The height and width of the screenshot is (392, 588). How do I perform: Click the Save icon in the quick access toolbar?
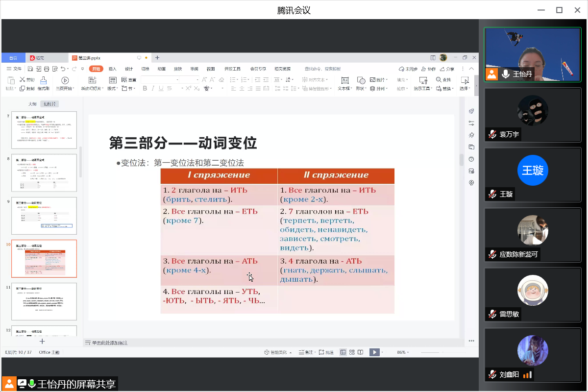tap(31, 69)
